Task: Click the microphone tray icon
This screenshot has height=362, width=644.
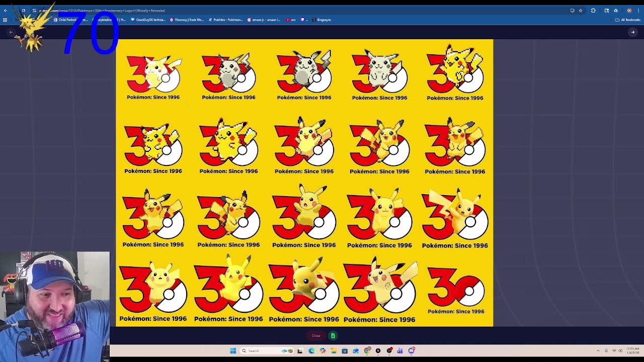Action: (606, 350)
